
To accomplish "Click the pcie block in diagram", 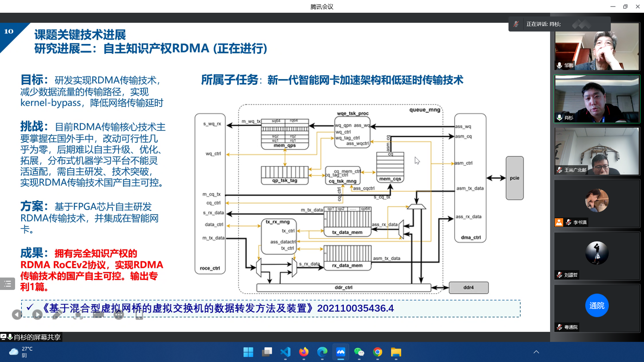I will [x=515, y=178].
